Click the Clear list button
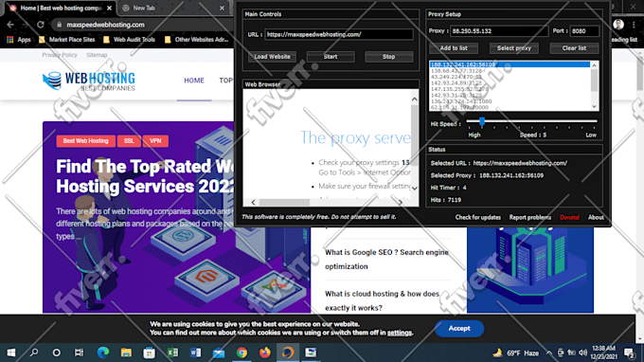The image size is (644, 362). pos(574,48)
